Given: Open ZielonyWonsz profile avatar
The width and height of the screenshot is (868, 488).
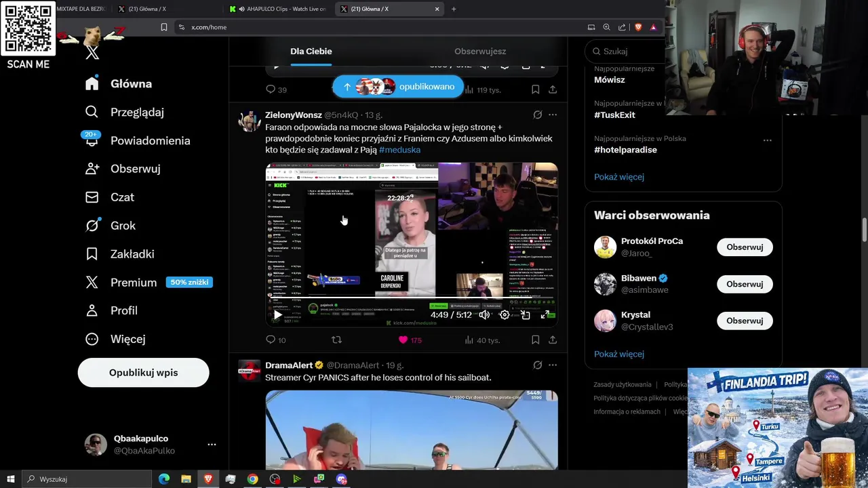Looking at the screenshot, I should click(249, 121).
